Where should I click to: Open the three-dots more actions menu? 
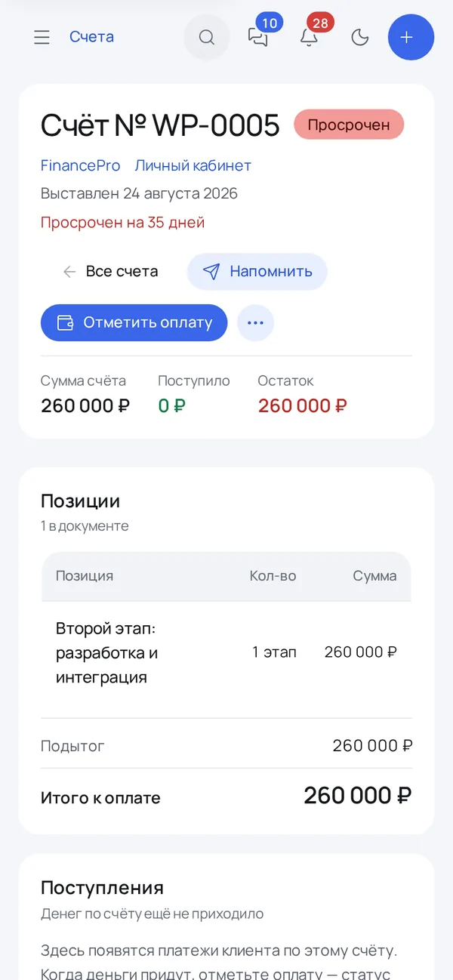[255, 323]
